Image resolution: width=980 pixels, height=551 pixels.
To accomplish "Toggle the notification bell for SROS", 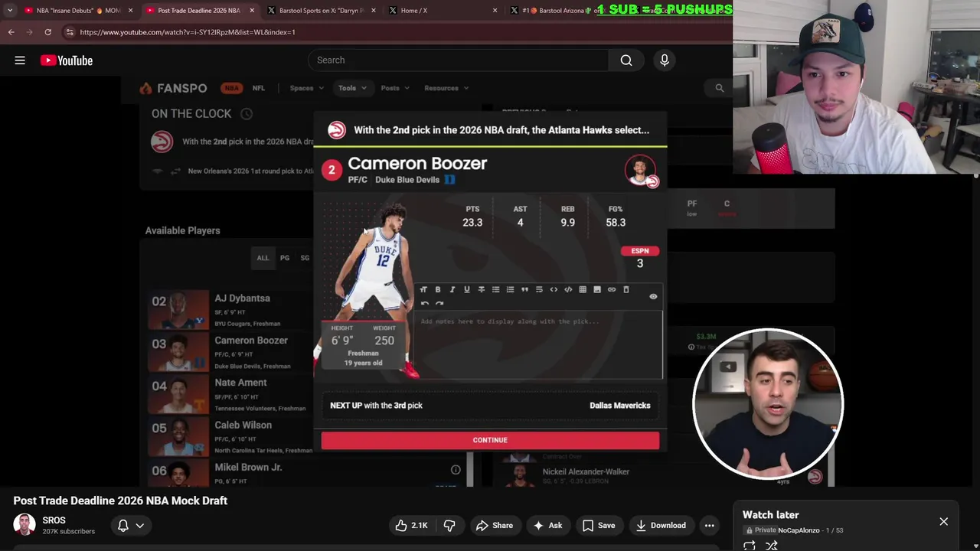I will [122, 525].
